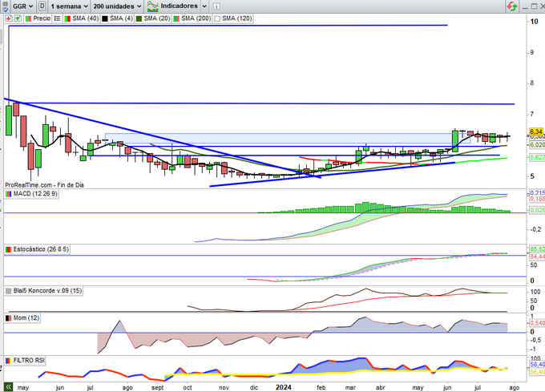This screenshot has width=545, height=392.
Task: Expand the arrow next to Indicadores
Action: tap(204, 6)
